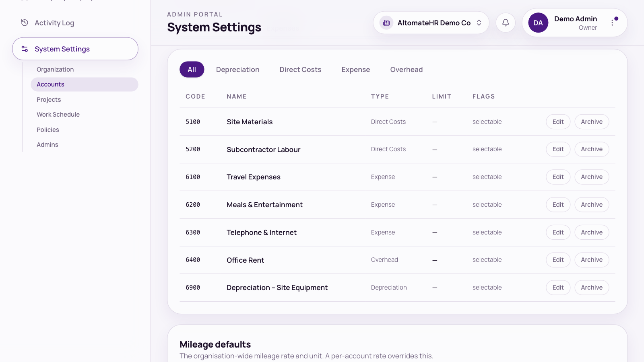Edit the Office Rent account
The image size is (644, 362).
pyautogui.click(x=558, y=260)
